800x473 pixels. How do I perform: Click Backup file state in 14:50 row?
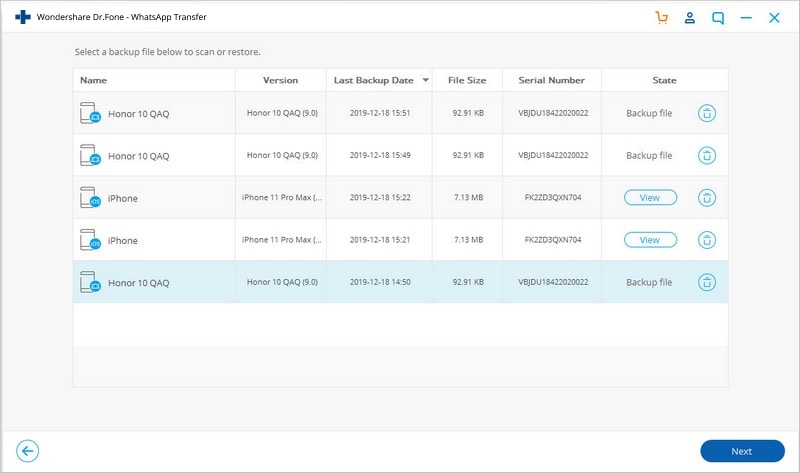pos(649,282)
